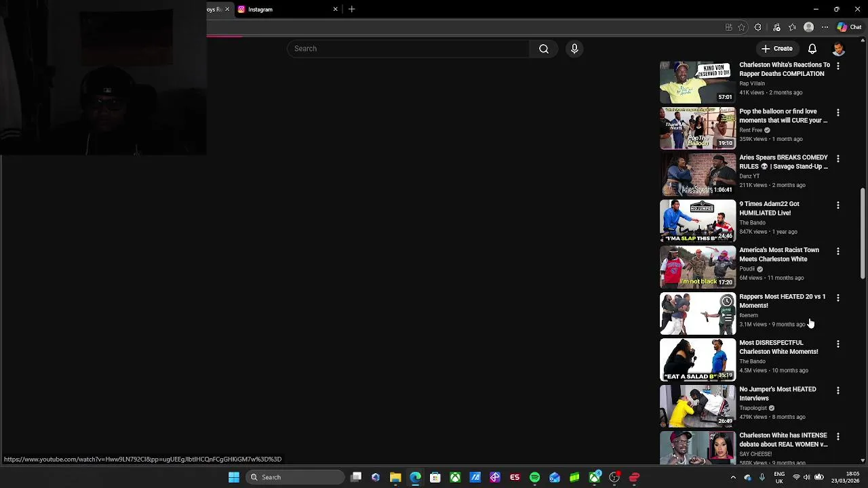
Task: Open the Outlook taskbar icon
Action: [555, 477]
